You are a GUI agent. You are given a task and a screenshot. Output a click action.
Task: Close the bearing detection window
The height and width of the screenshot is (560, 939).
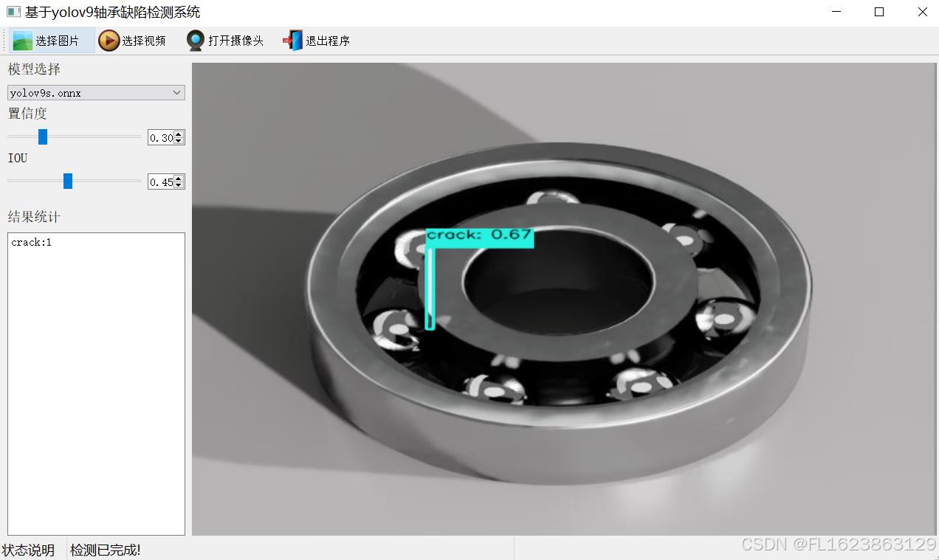[x=922, y=12]
